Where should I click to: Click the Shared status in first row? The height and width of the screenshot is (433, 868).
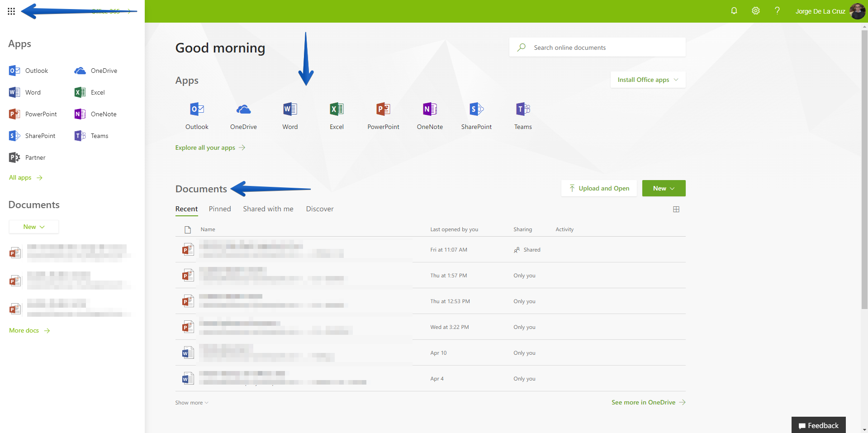click(527, 250)
